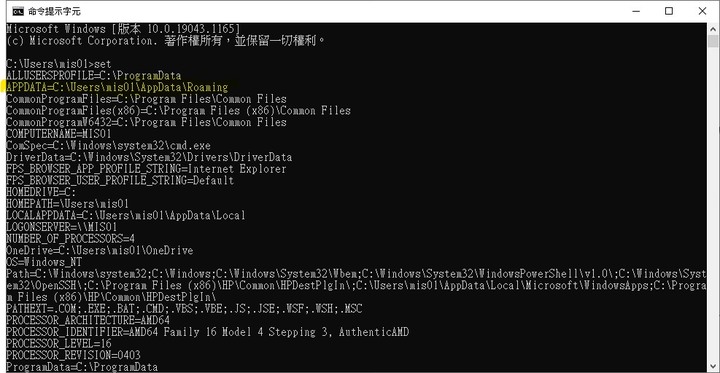The width and height of the screenshot is (720, 373).
Task: Close the command prompt window
Action: pos(702,11)
